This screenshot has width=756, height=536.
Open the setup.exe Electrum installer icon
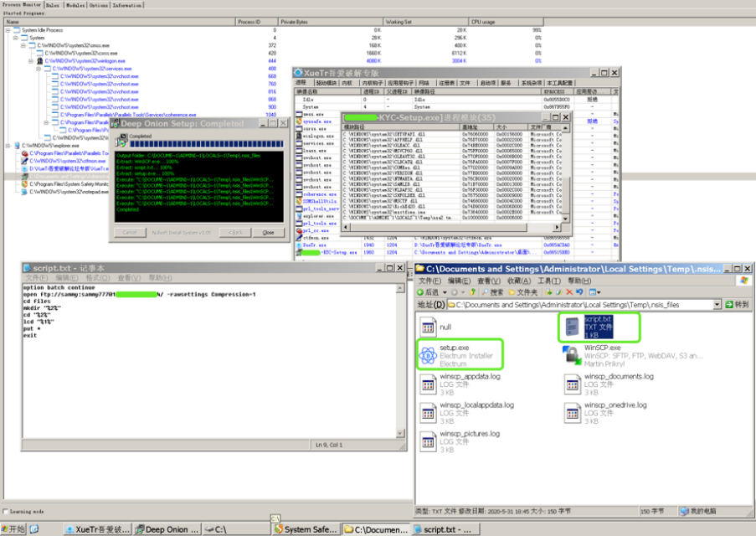coord(428,353)
